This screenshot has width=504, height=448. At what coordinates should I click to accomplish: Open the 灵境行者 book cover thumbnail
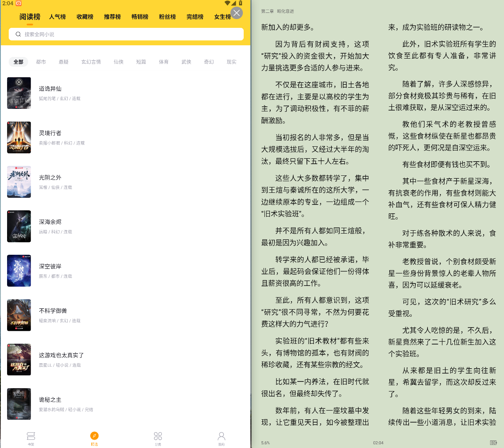coord(19,138)
